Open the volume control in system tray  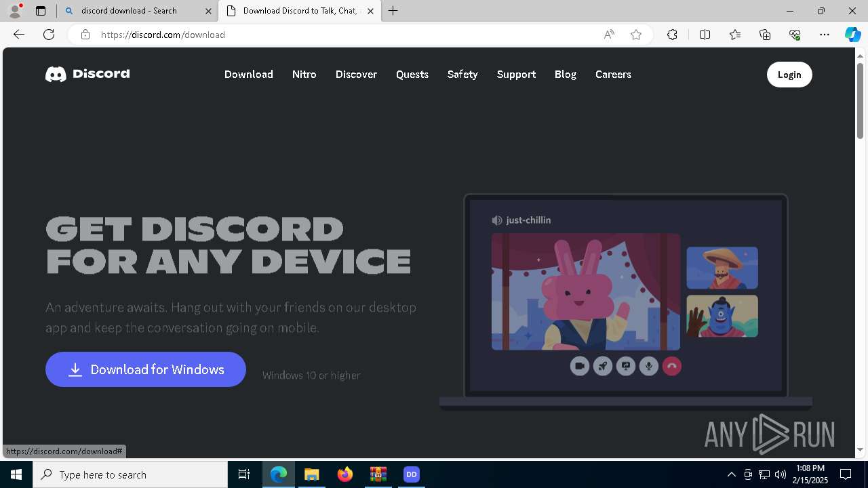[x=781, y=474]
